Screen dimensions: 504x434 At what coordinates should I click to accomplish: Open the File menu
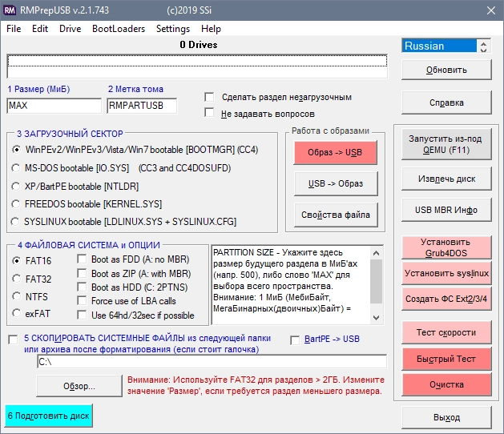pyautogui.click(x=14, y=29)
